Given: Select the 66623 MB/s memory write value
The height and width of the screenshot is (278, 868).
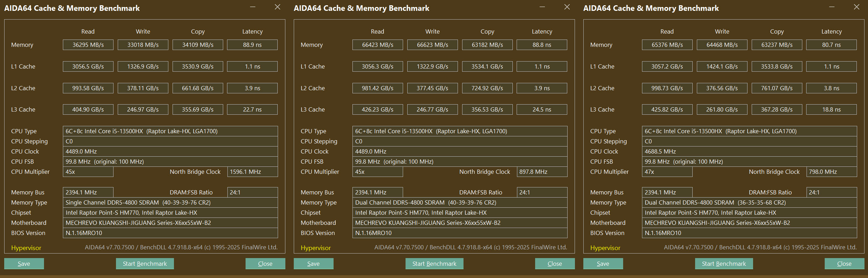Looking at the screenshot, I should click(x=432, y=45).
